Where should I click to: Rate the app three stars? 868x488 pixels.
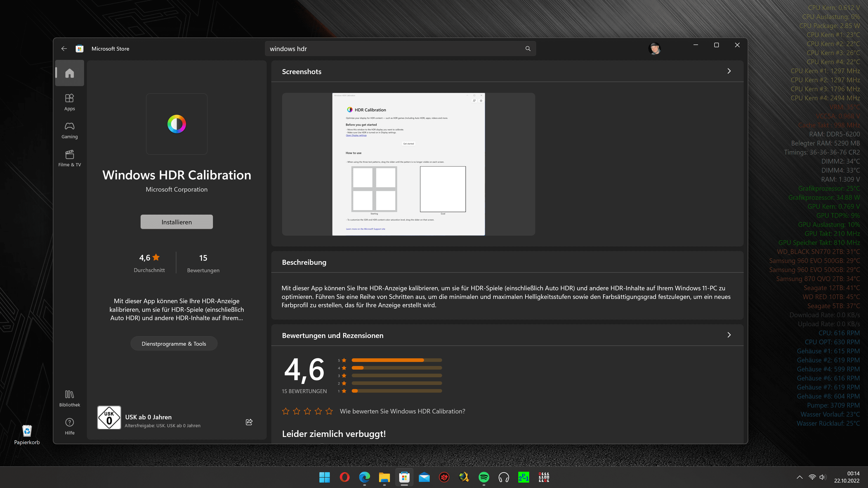(x=307, y=411)
